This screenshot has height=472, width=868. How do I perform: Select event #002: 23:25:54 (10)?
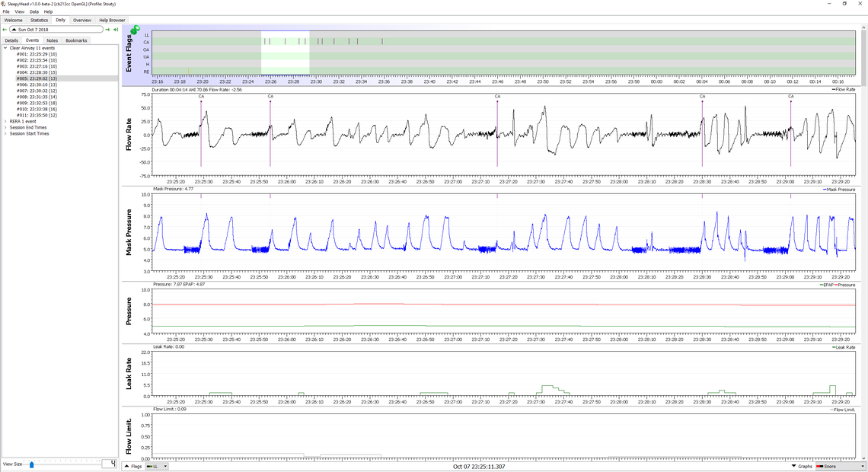37,60
